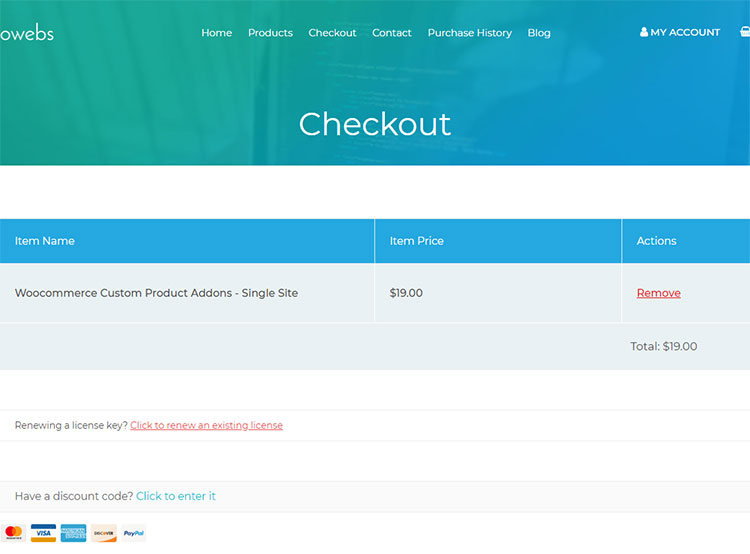Open the Home menu item
Image resolution: width=750 pixels, height=554 pixels.
pyautogui.click(x=217, y=33)
